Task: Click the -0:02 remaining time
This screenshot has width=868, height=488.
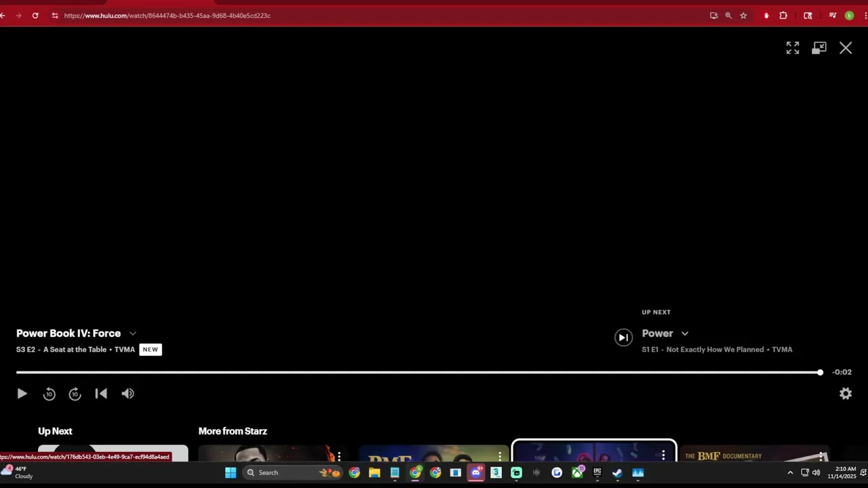Action: (x=842, y=372)
